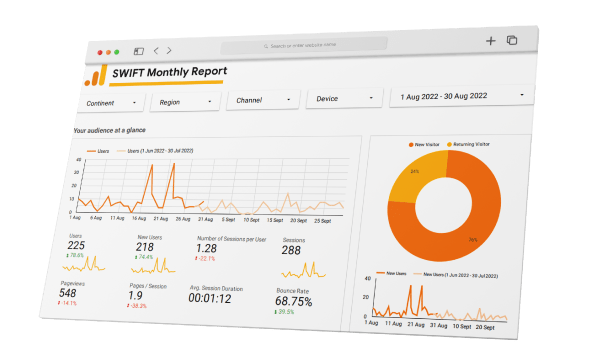
Task: Toggle the Users series in the line chart legend
Action: (x=98, y=151)
